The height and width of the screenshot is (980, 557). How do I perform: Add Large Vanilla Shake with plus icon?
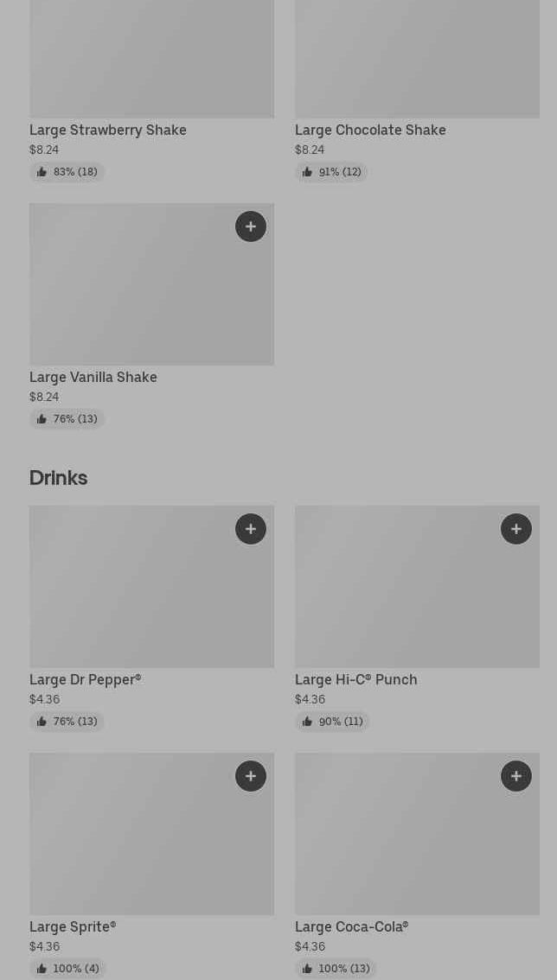(x=251, y=226)
